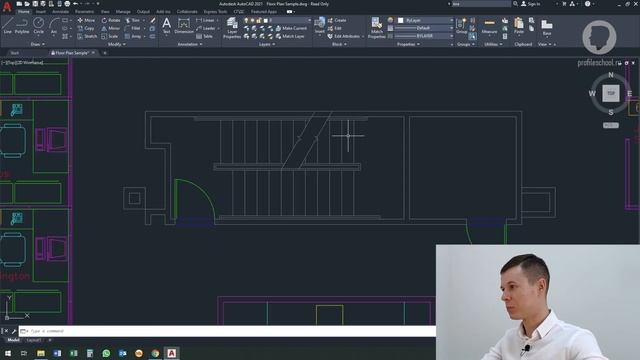
Task: Click the Undo arrow
Action: pos(76,4)
